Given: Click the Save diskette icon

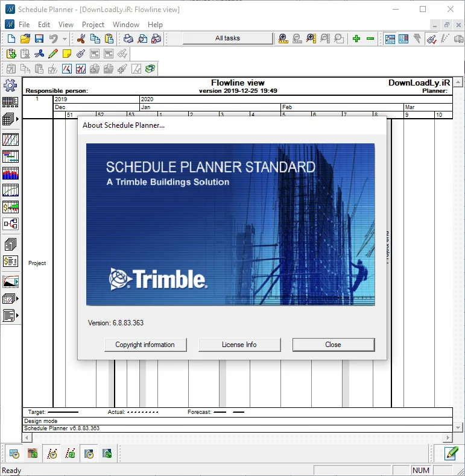Looking at the screenshot, I should pos(39,39).
